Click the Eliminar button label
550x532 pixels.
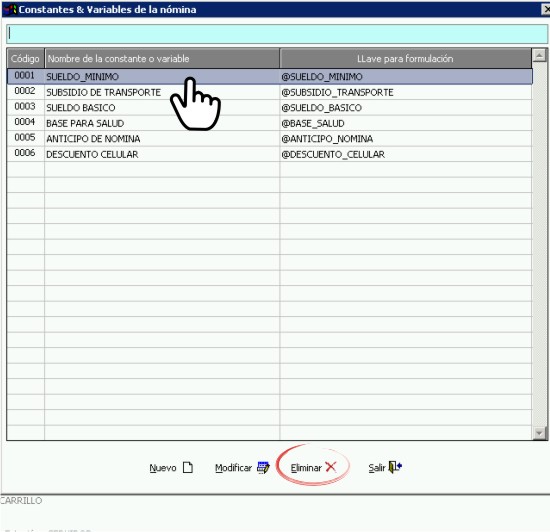[x=306, y=468]
